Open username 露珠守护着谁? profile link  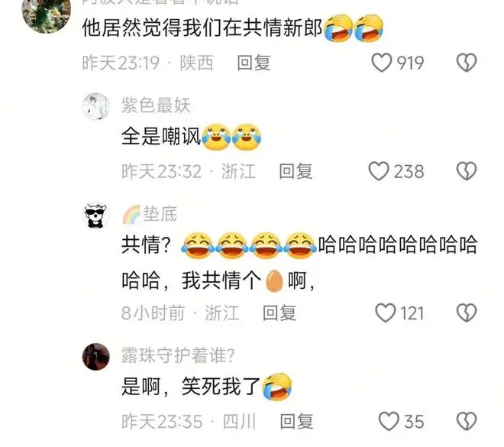click(178, 355)
